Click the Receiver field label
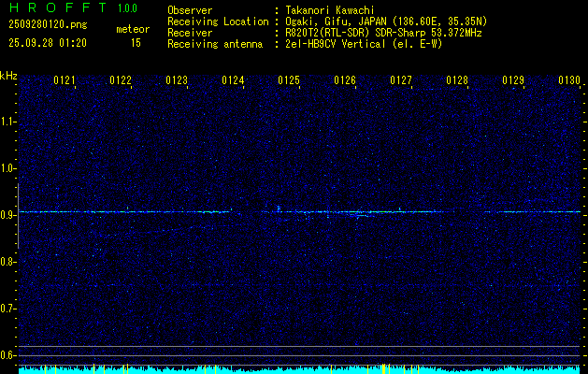The height and width of the screenshot is (374, 588). pyautogui.click(x=190, y=33)
